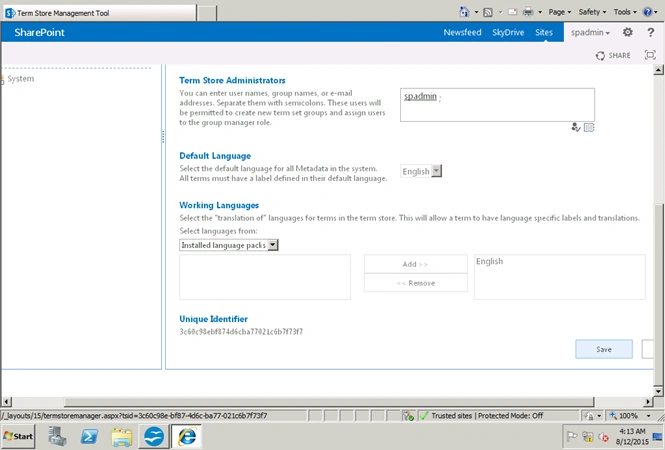Screen dimensions: 665x450
Task: Launch PowerShell from the taskbar
Action: (89, 436)
